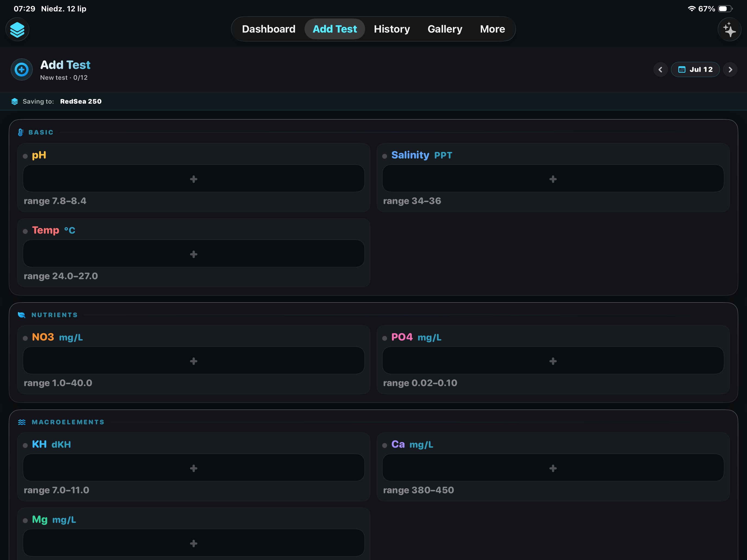This screenshot has width=747, height=560.
Task: Tap the 07:29 clock in status bar
Action: coord(24,9)
